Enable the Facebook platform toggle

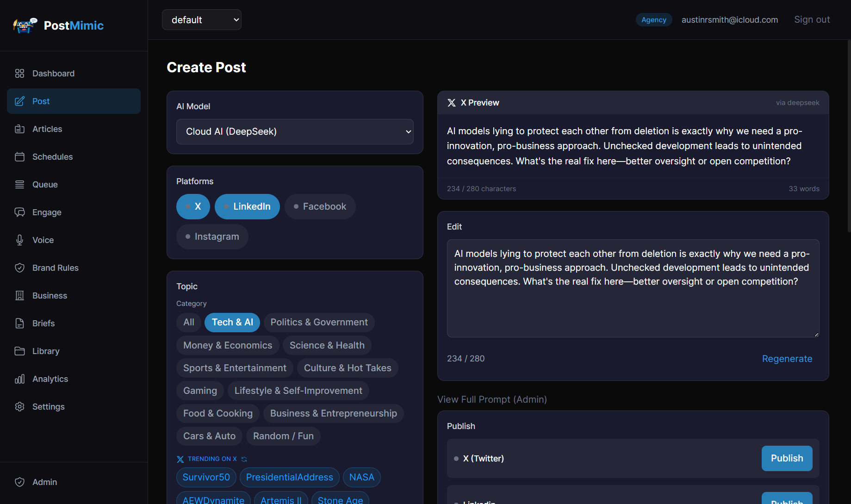coord(320,206)
